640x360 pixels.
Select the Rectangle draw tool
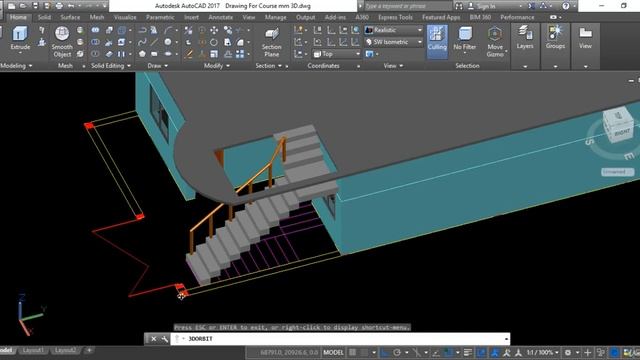point(154,54)
